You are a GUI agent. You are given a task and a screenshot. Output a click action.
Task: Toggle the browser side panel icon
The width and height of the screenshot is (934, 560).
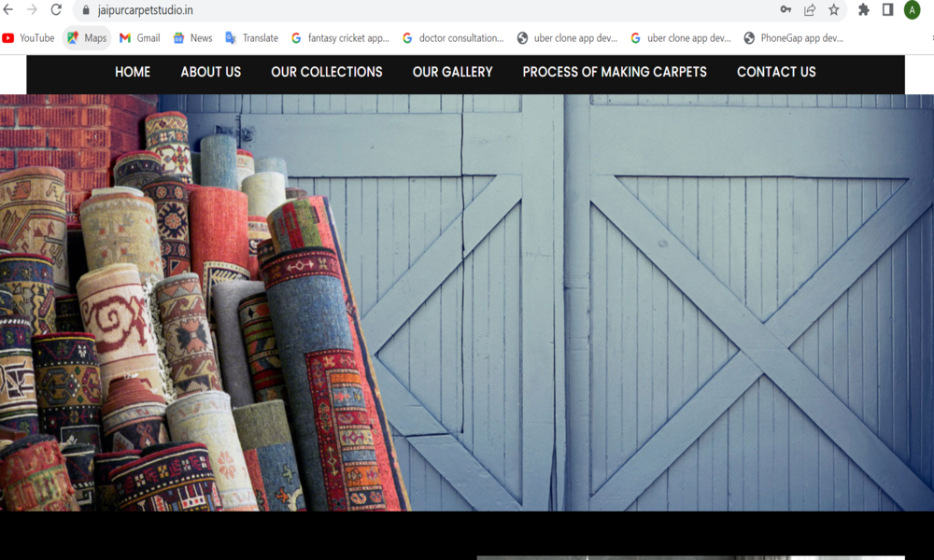(887, 9)
